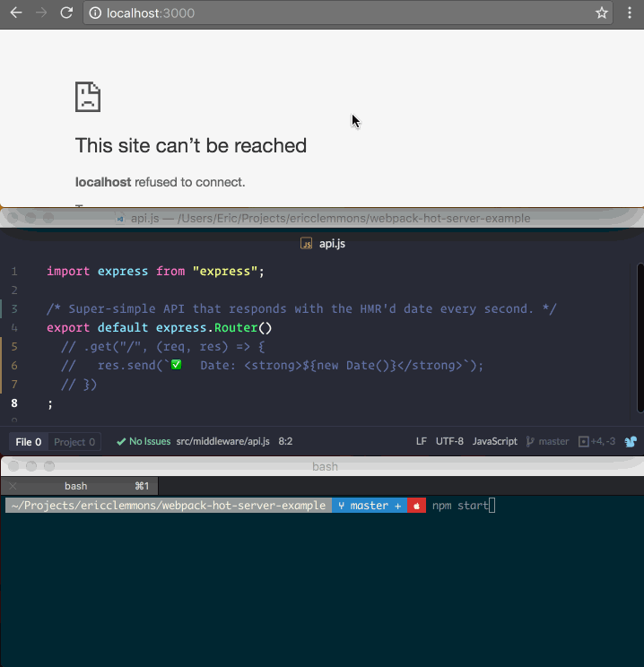Reload the localhost page
This screenshot has height=667, width=644.
[x=66, y=13]
